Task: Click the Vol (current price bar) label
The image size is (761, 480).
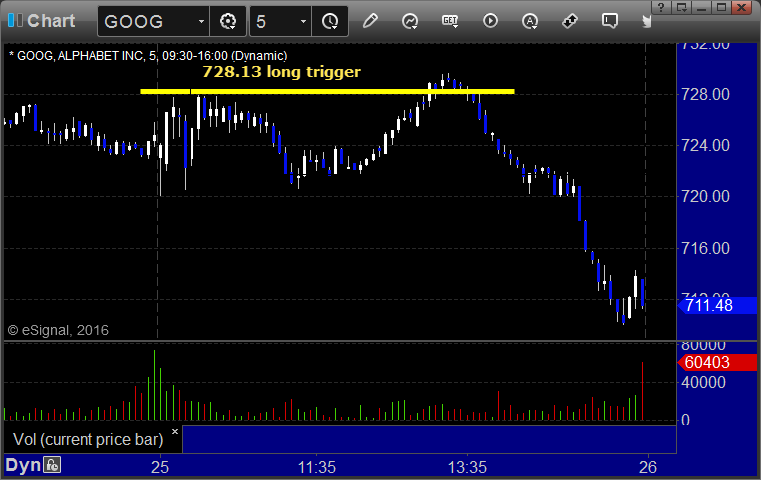Action: 88,439
